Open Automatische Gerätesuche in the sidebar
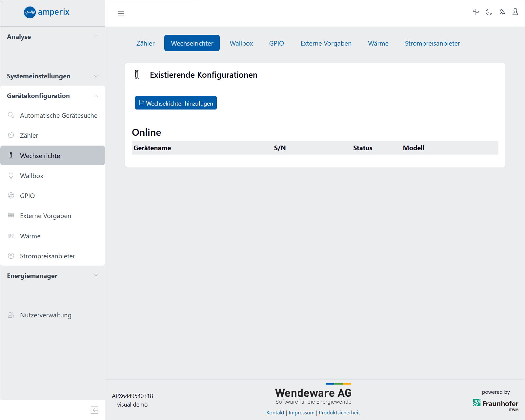525x420 pixels. (58, 115)
